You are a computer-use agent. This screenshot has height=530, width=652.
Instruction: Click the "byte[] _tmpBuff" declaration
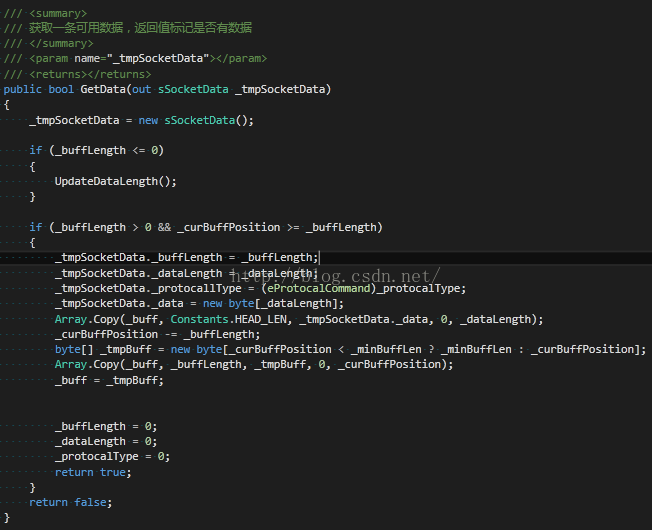coord(103,349)
